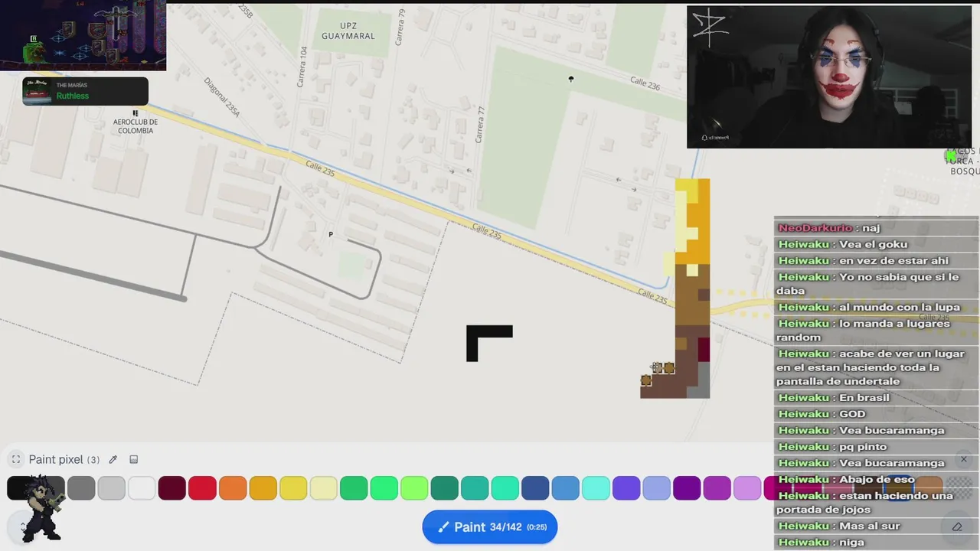Click the 'Diagonal 235A' street label

tap(222, 97)
